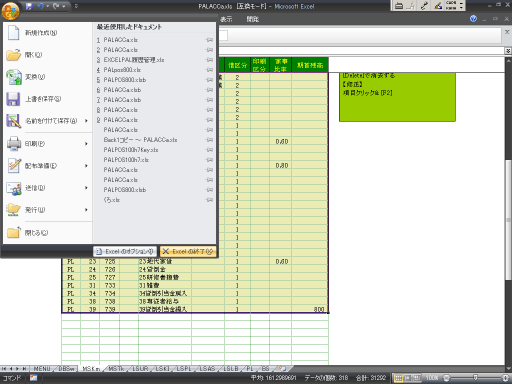
Task: Switch to Page Layout view icon
Action: point(407,378)
